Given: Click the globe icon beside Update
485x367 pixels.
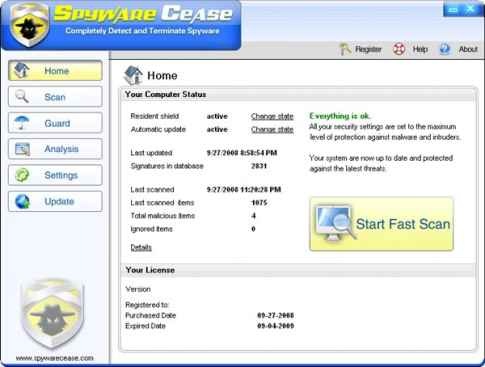Looking at the screenshot, I should pyautogui.click(x=22, y=201).
